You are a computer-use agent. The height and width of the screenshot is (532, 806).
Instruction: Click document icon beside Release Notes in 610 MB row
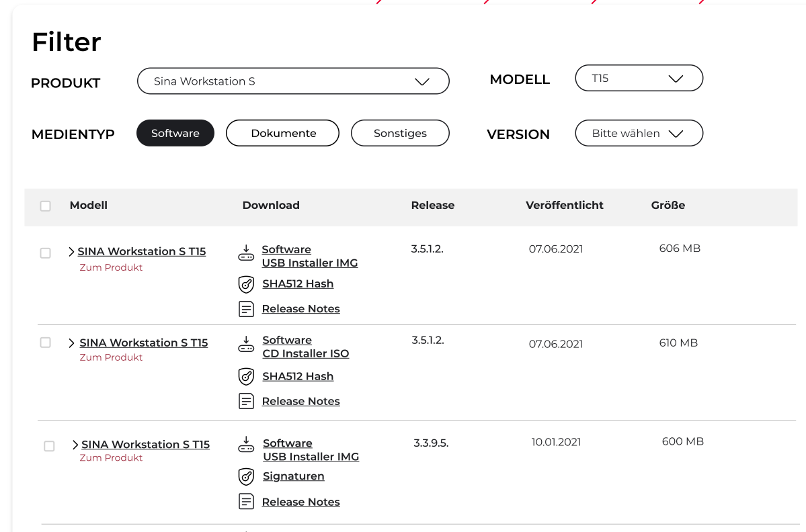click(246, 401)
